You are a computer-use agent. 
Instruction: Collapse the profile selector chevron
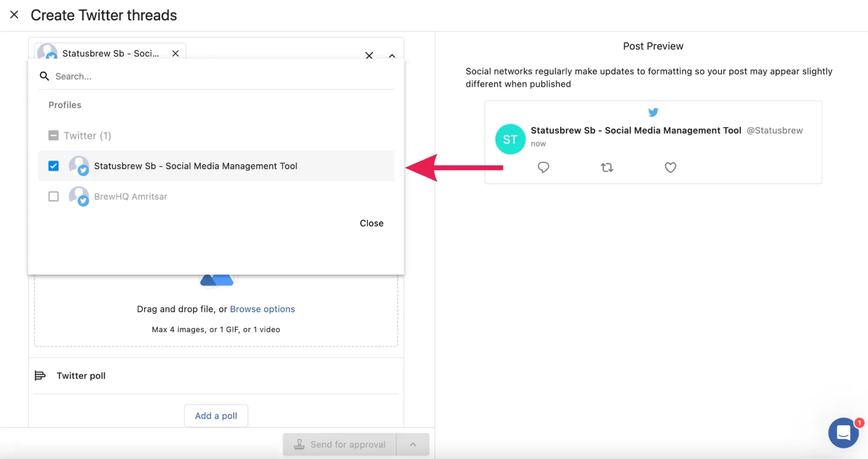392,56
